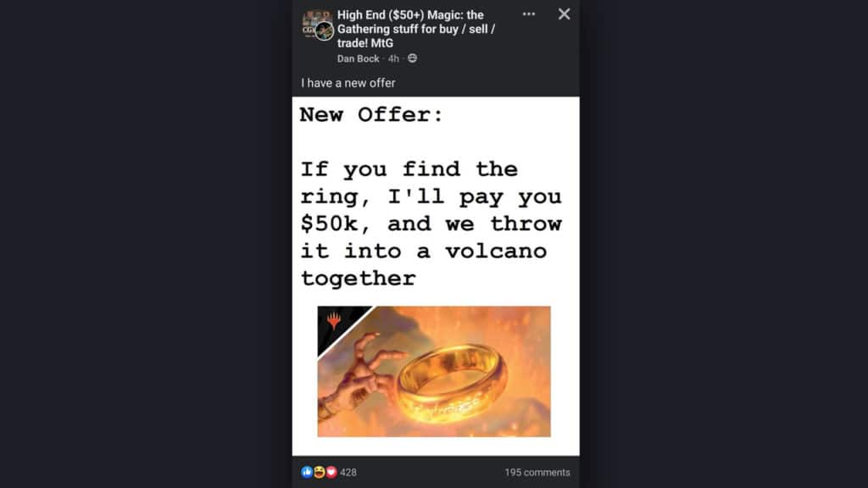Visit Dan Bock's profile from the name

coord(359,58)
